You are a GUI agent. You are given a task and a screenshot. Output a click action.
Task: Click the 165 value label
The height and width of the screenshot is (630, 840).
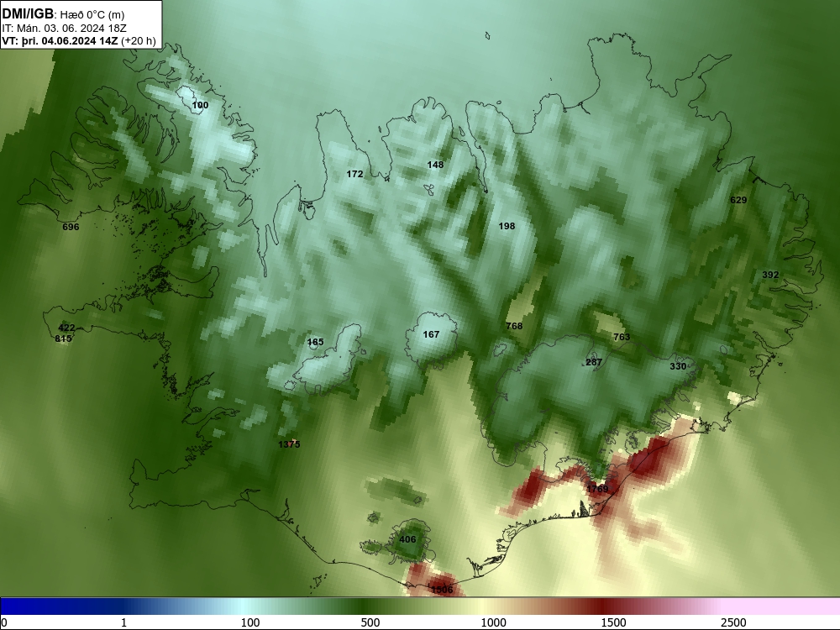click(316, 342)
